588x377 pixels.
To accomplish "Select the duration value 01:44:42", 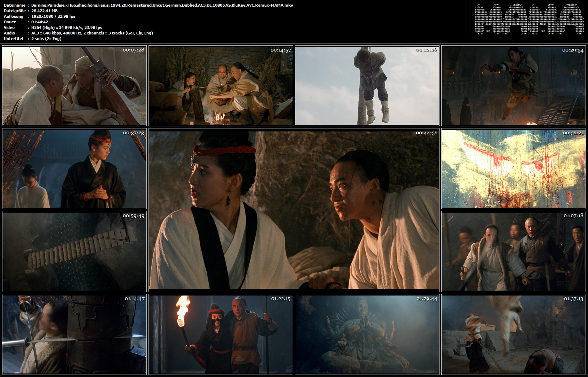I will 40,22.
